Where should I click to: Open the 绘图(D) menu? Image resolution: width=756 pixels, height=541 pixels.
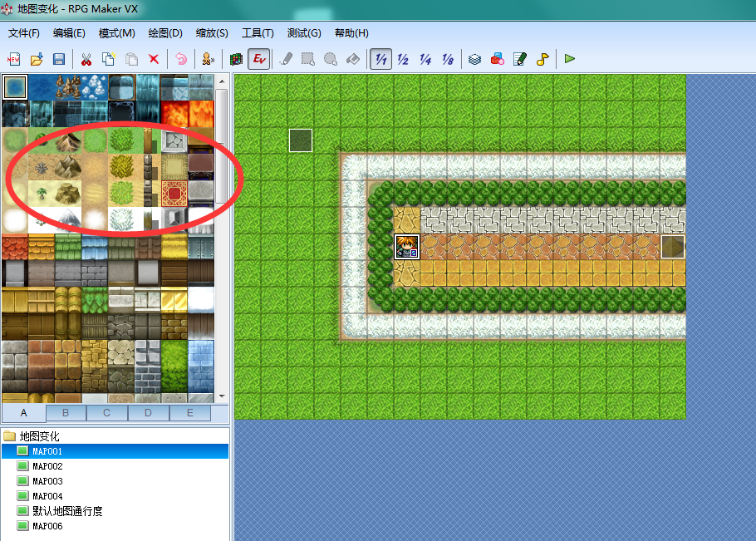click(165, 33)
